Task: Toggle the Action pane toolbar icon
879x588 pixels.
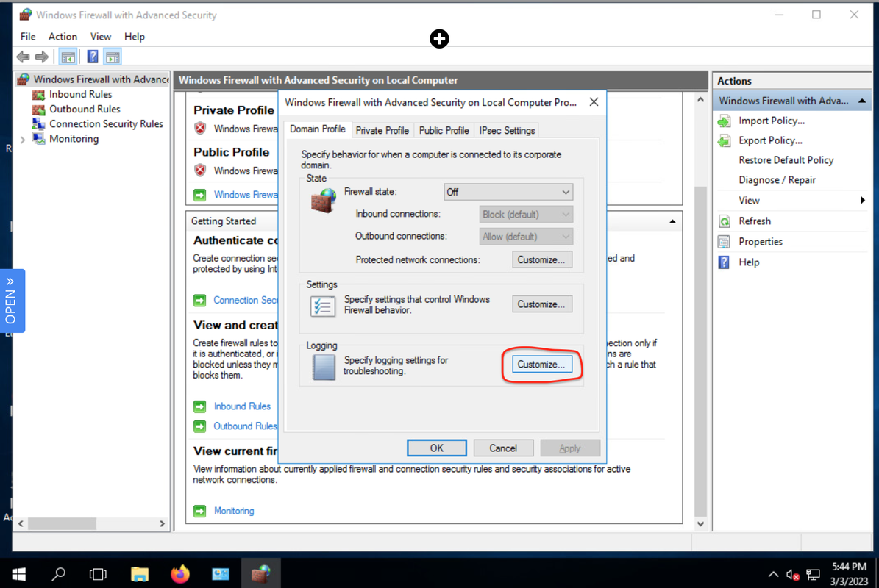Action: point(113,57)
